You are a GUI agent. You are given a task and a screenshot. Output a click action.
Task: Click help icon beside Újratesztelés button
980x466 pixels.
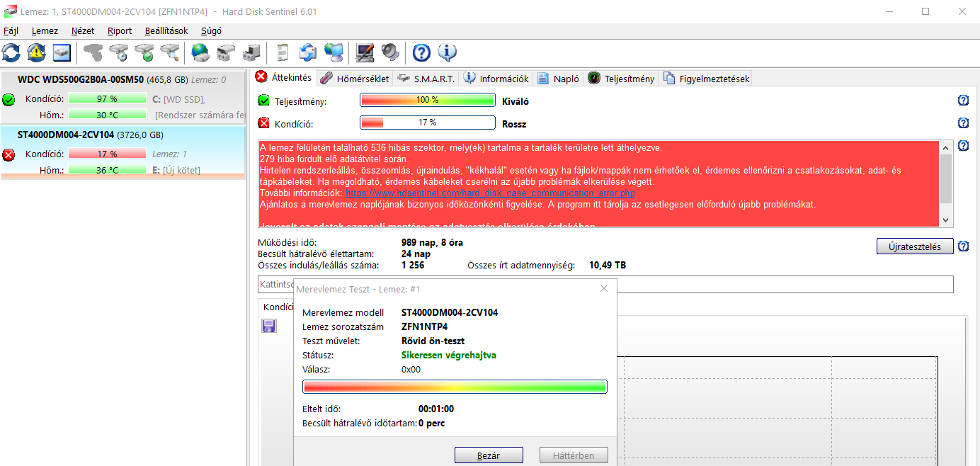point(963,246)
